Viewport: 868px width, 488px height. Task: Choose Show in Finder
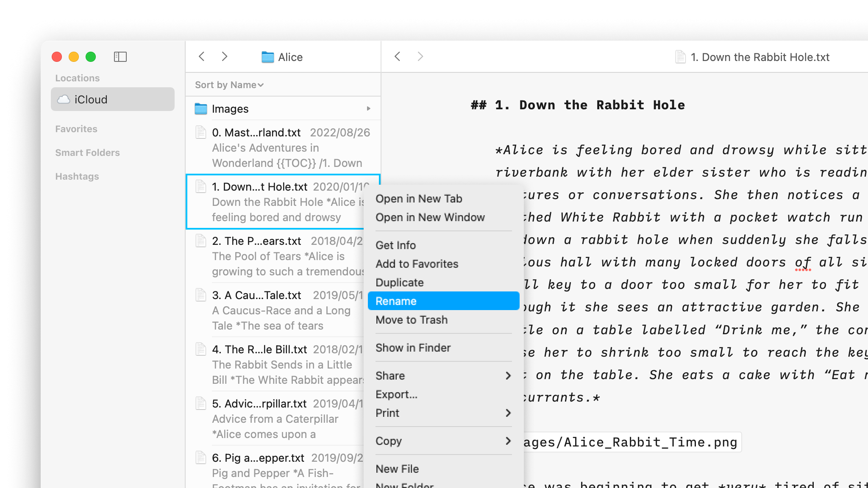tap(444, 348)
